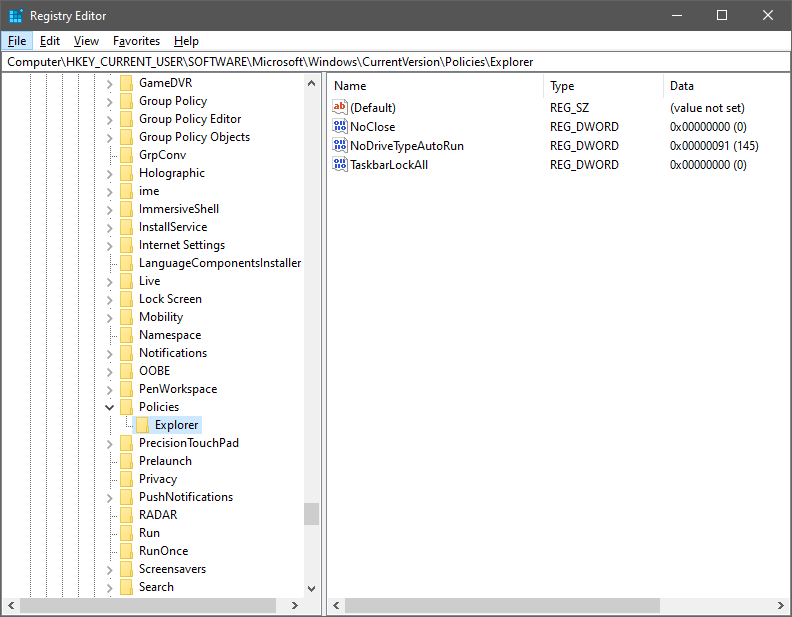Click the NoDriveTypeAutoRun binary value icon
The height and width of the screenshot is (617, 792).
point(340,146)
